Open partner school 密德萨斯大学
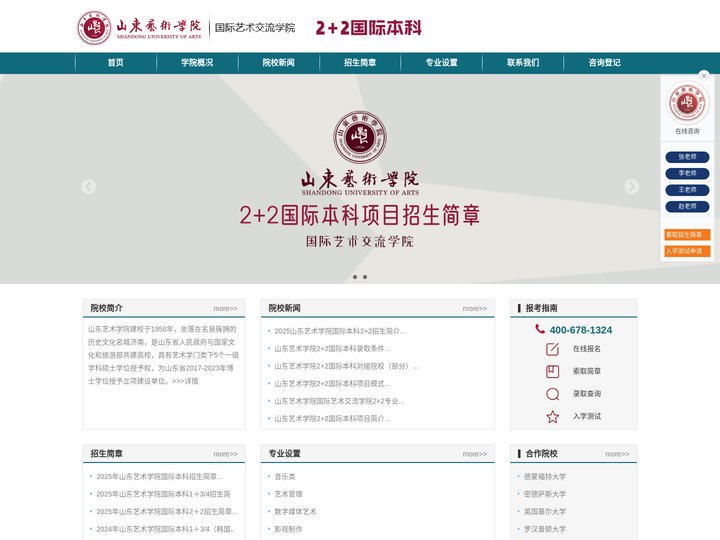The image size is (720, 540). (x=545, y=494)
